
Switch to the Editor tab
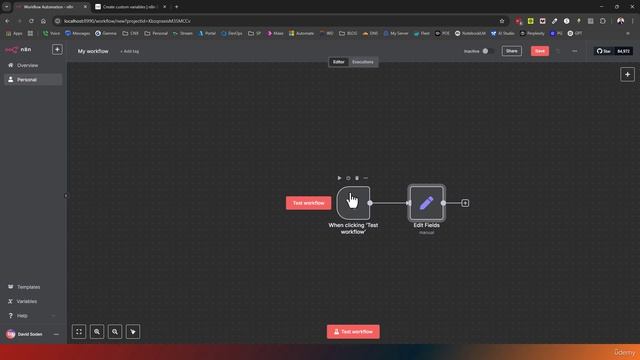tap(338, 62)
